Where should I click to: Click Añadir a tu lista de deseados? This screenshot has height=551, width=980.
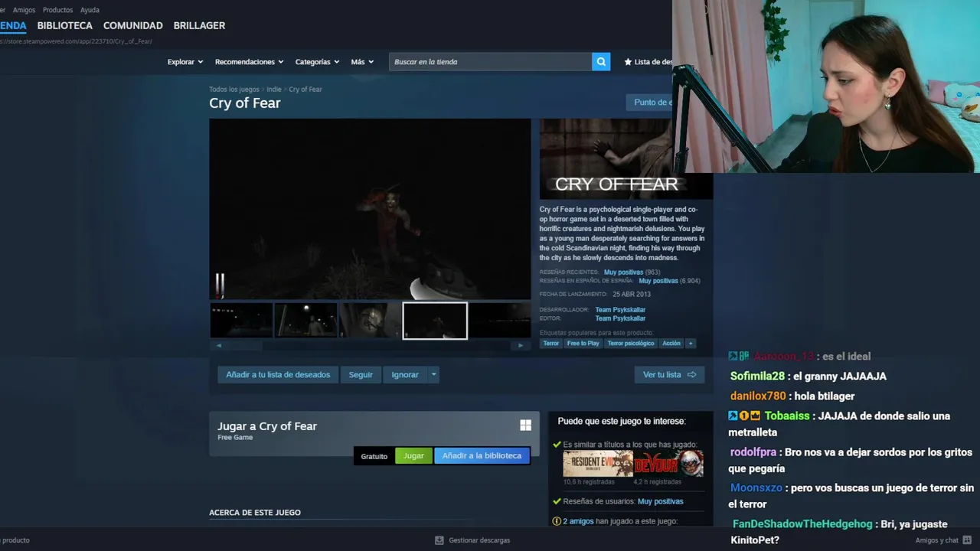[x=278, y=375]
